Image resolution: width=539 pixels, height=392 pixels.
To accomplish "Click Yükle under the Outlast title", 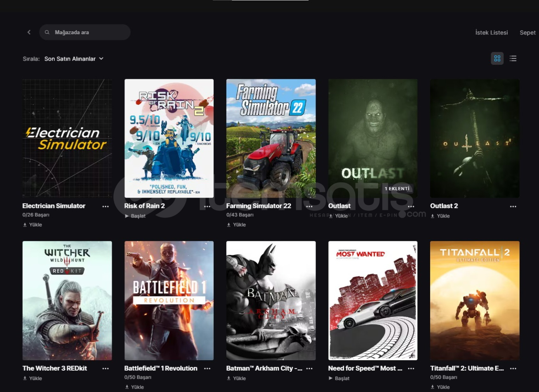I will pos(338,216).
